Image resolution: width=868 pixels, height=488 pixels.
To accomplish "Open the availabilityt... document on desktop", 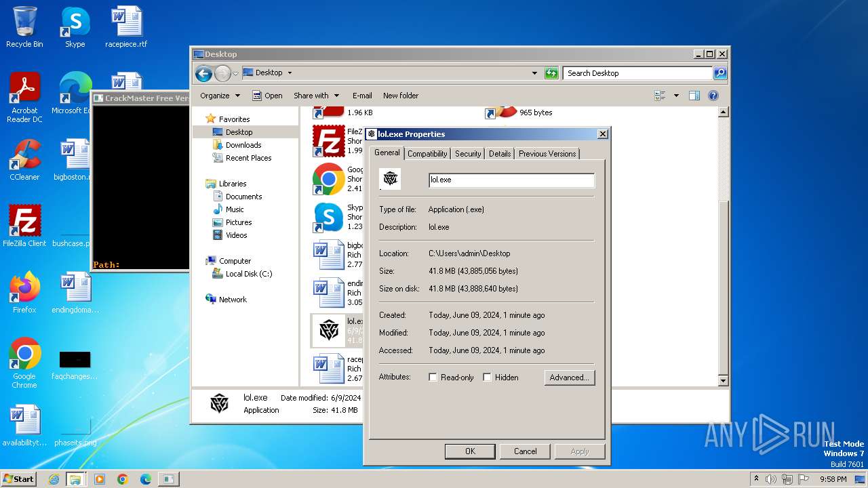I will pyautogui.click(x=24, y=426).
